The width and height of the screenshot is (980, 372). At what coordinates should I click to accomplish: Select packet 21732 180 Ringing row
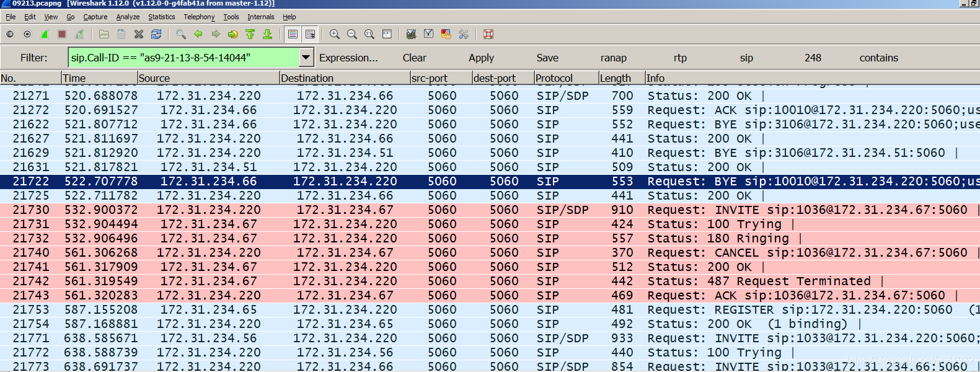click(x=490, y=238)
